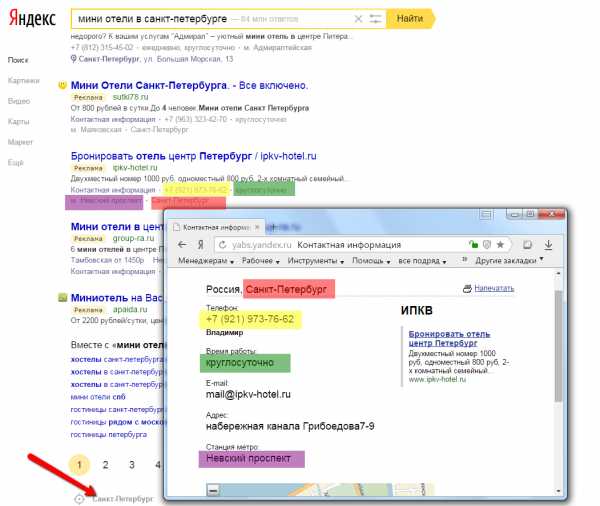
Task: Click www.ipkv-hotel.ru link in popup
Action: [437, 379]
